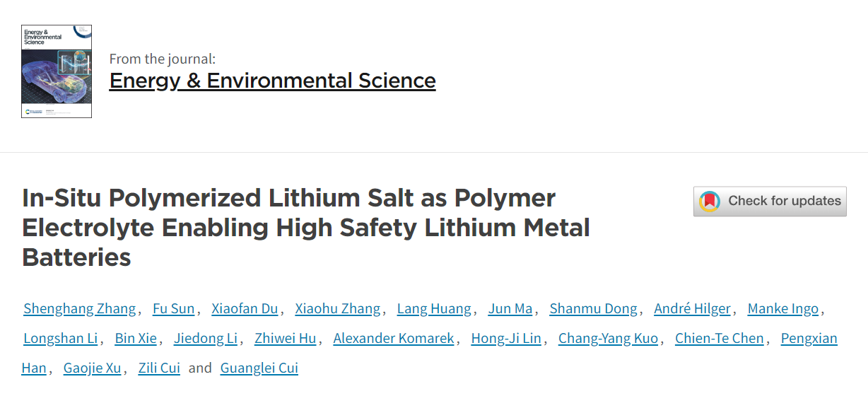Select author Jun Ma

click(510, 308)
